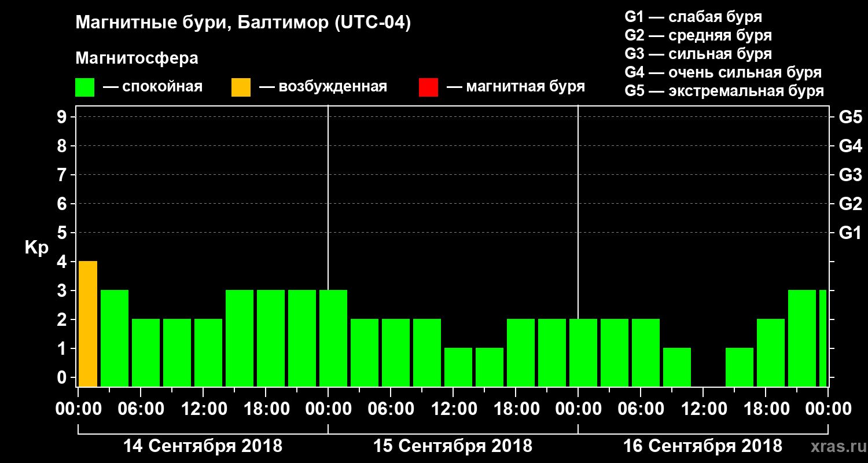
Task: Select the Kp 1 bar for 14:00–17:00, 16 September
Action: [740, 368]
